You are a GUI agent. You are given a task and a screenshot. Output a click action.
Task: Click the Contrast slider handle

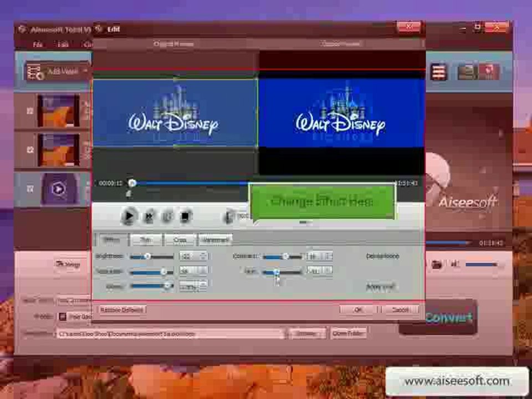[286, 256]
